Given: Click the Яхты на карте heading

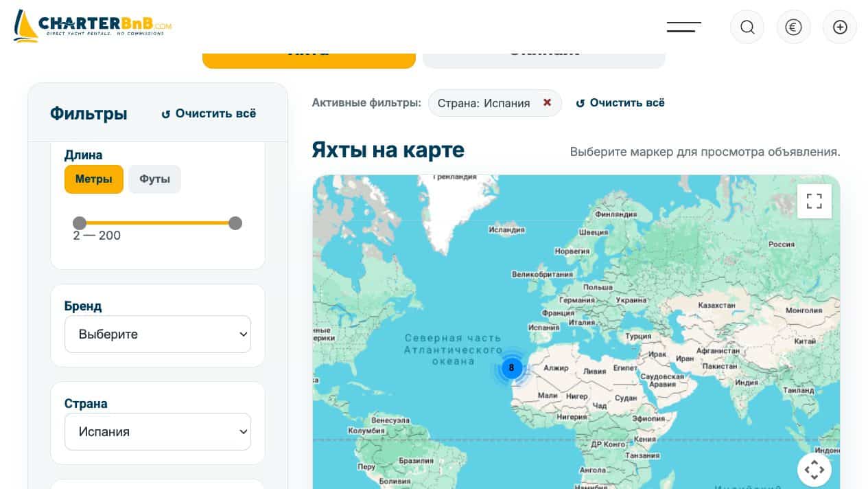Looking at the screenshot, I should [388, 150].
